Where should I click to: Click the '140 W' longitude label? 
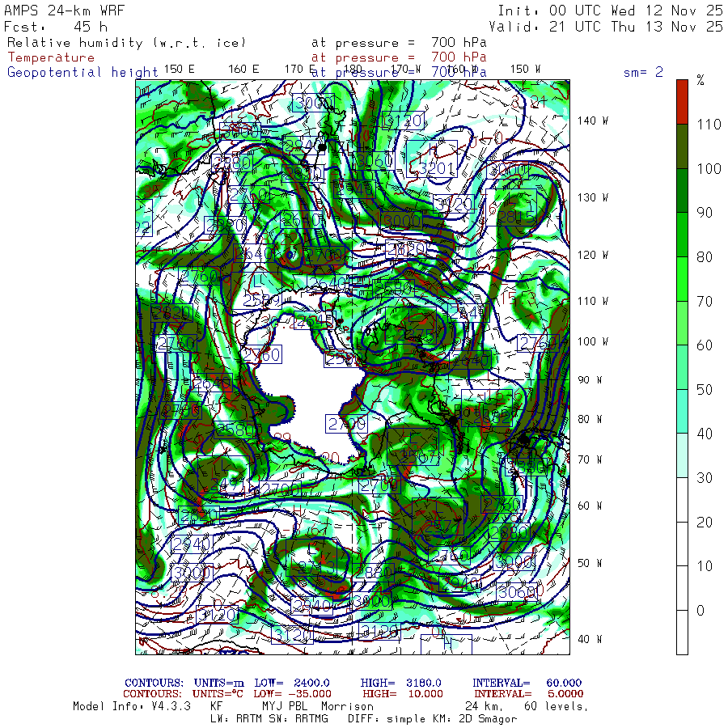coord(593,121)
